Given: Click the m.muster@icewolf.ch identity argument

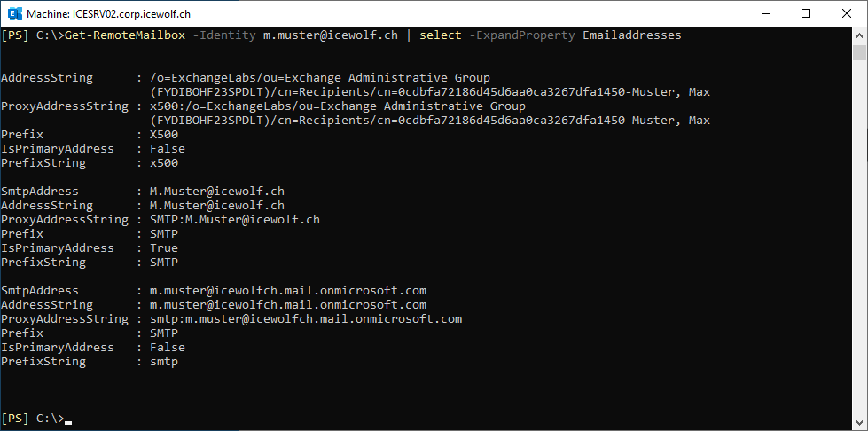Looking at the screenshot, I should coord(331,35).
